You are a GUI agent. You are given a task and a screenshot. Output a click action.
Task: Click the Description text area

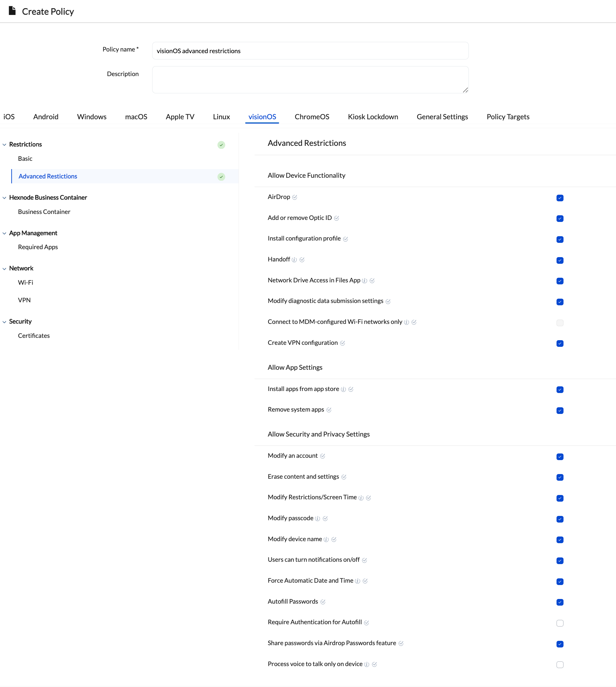tap(310, 79)
